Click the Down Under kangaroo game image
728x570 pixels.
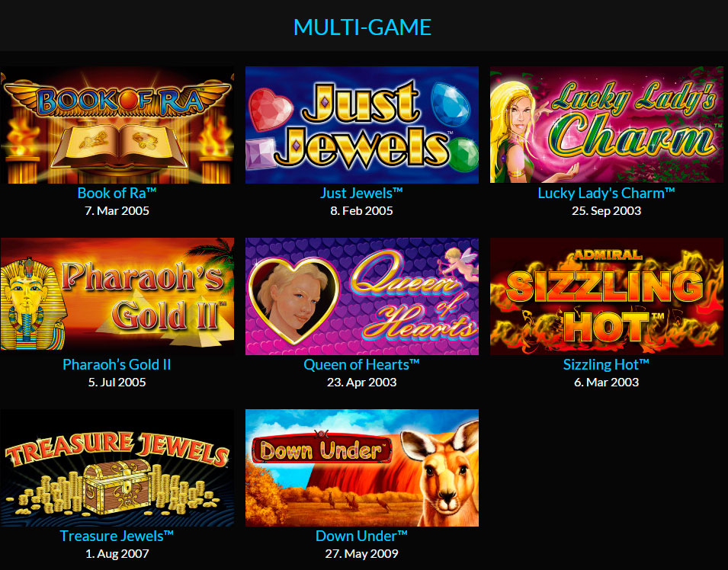(x=361, y=467)
